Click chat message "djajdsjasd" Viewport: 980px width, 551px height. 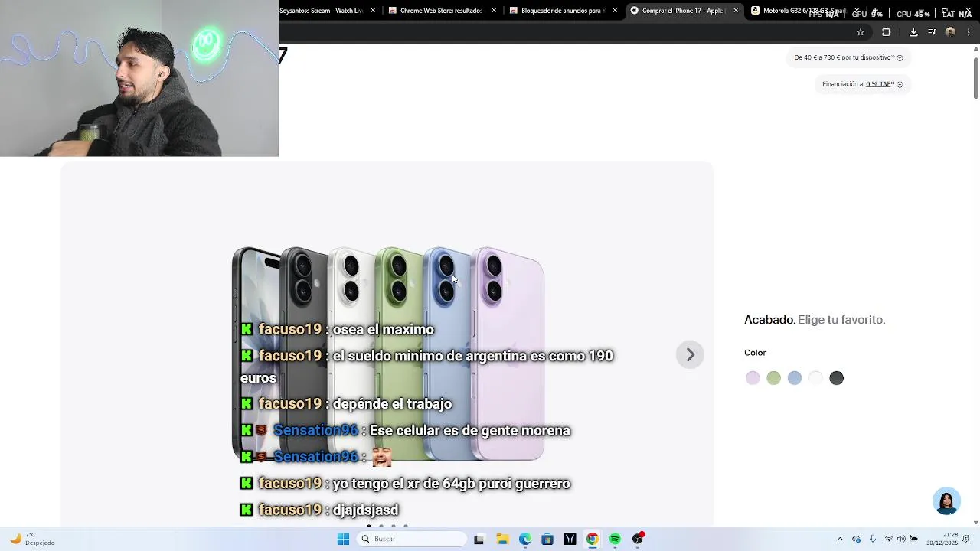[365, 510]
